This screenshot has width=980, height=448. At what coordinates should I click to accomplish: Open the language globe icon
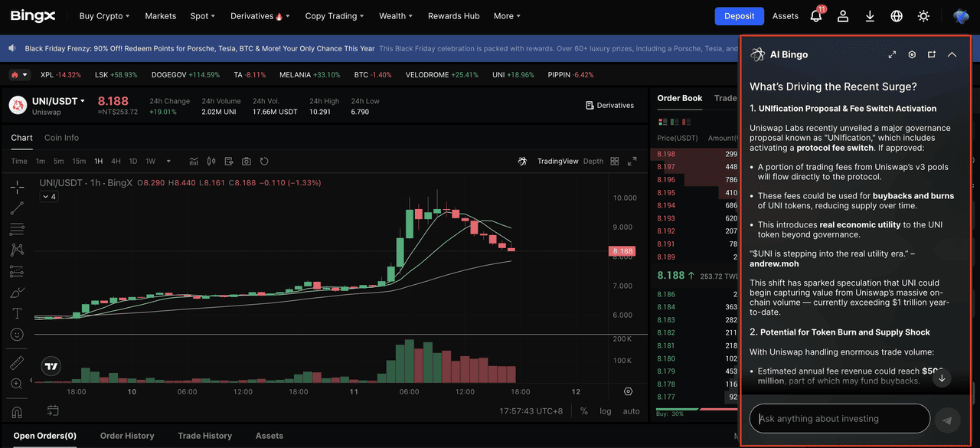(x=897, y=16)
